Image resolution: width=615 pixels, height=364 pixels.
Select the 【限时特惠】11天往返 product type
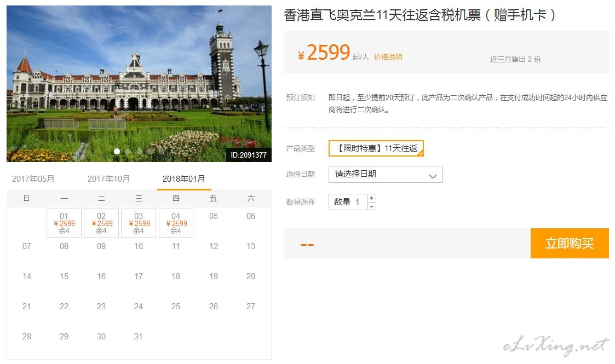tap(376, 148)
